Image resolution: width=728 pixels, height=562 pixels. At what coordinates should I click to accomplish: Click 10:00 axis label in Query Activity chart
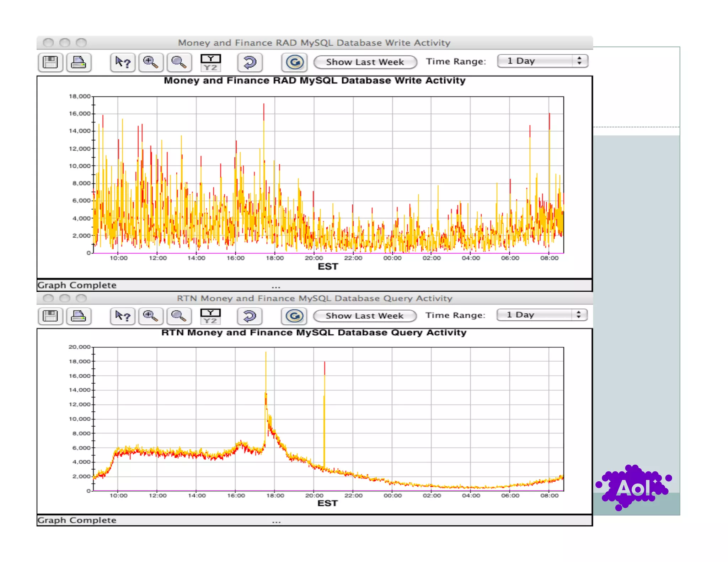[x=118, y=496]
